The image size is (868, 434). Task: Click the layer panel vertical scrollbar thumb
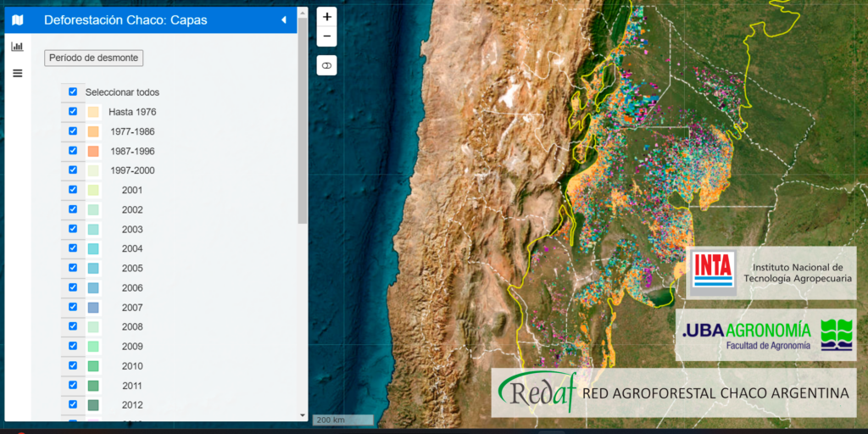click(x=303, y=120)
